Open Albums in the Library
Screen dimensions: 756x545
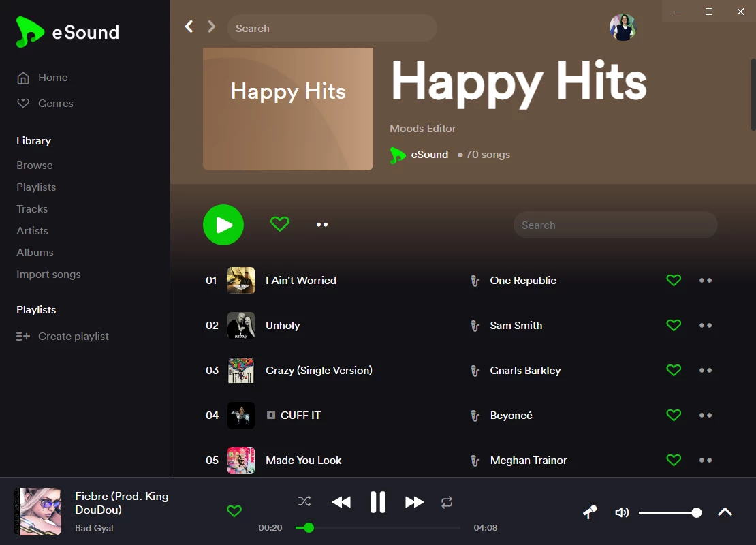point(35,252)
